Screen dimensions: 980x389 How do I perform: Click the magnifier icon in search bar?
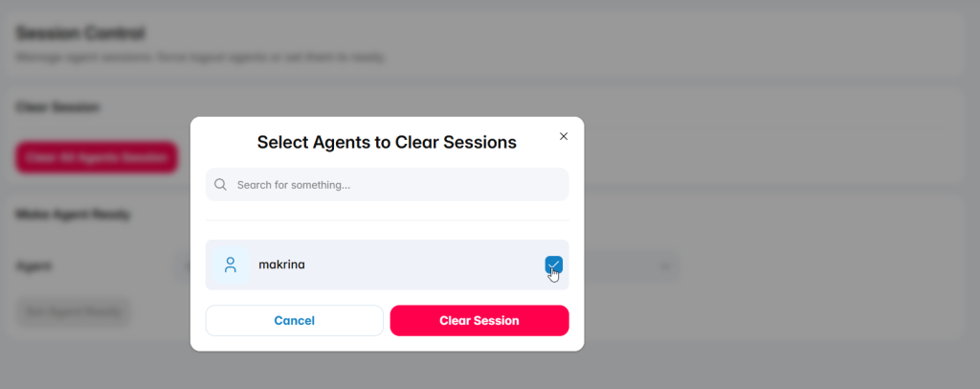[x=220, y=185]
